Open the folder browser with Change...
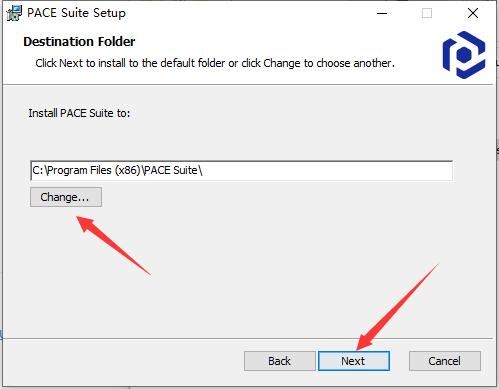Image resolution: width=499 pixels, height=389 pixels. click(66, 197)
